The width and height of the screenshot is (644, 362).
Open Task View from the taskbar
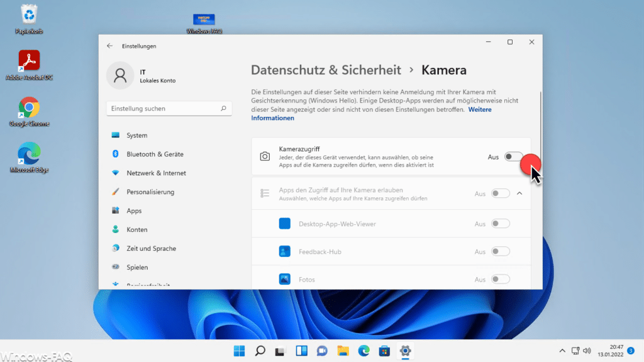[x=280, y=351]
